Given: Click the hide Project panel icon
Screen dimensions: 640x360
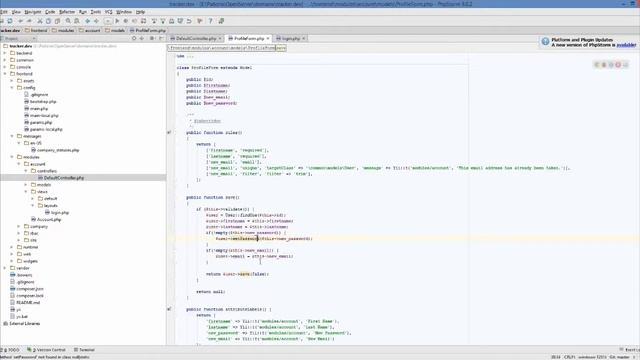Looking at the screenshot, I should tap(161, 38).
